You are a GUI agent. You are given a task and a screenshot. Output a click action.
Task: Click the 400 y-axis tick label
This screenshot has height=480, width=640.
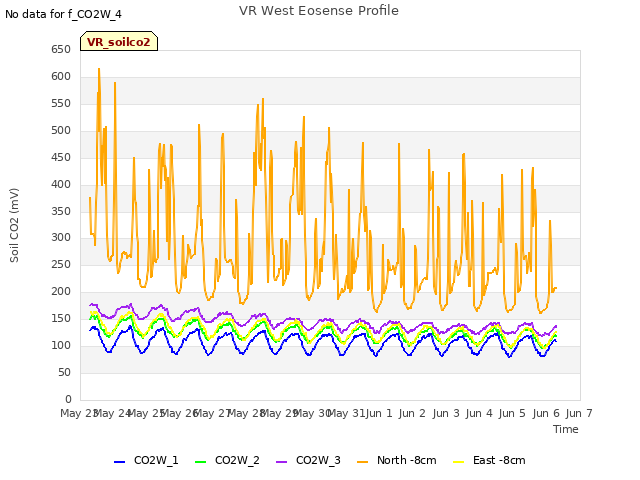[x=61, y=184]
